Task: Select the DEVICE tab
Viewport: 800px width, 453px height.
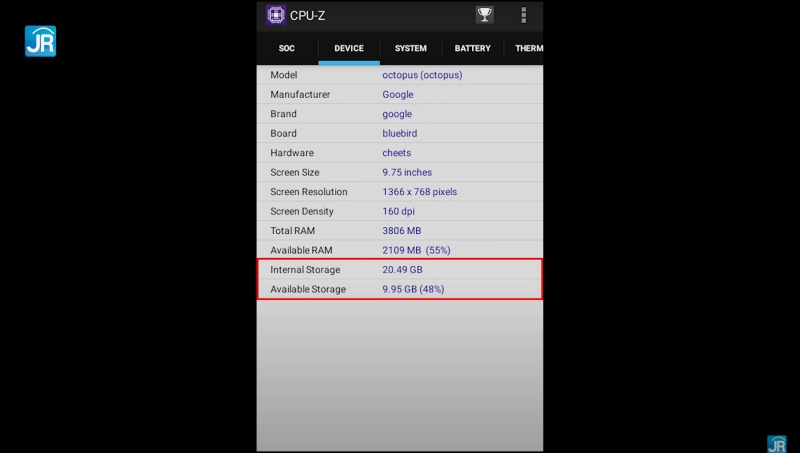Action: pos(349,48)
